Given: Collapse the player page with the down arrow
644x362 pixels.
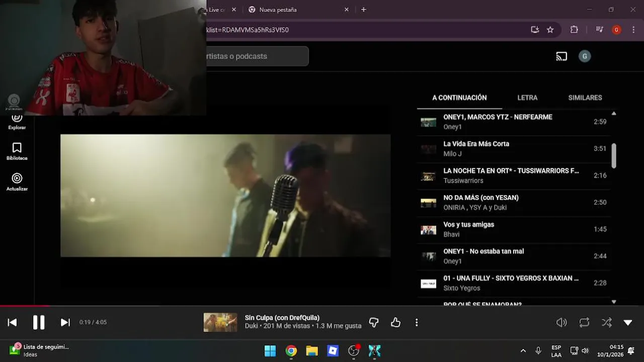Looking at the screenshot, I should click(628, 322).
